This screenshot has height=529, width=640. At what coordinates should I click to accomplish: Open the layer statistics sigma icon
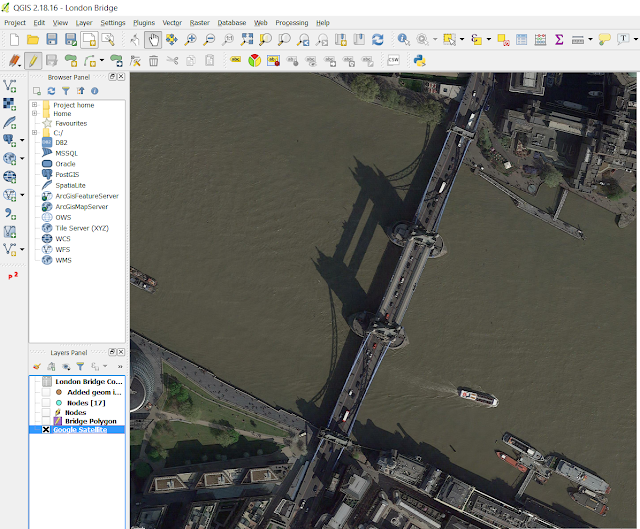point(559,40)
